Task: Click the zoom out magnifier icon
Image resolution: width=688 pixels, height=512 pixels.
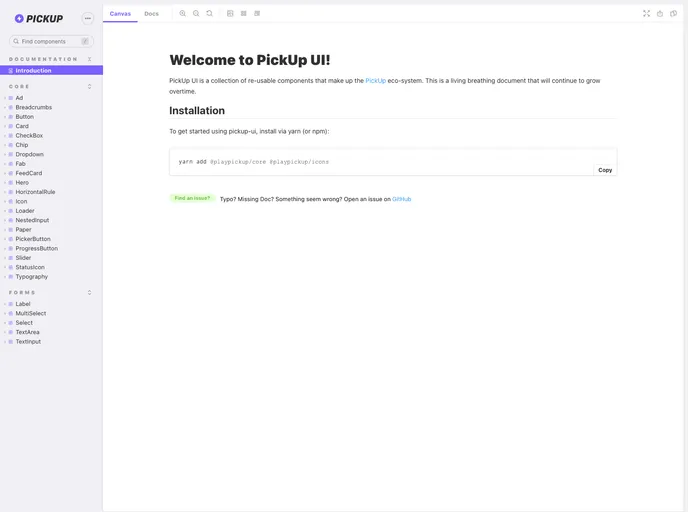Action: [196, 14]
